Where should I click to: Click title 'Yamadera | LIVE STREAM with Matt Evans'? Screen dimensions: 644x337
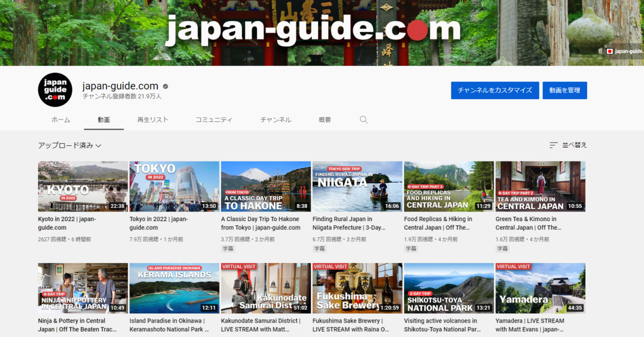[x=530, y=325]
